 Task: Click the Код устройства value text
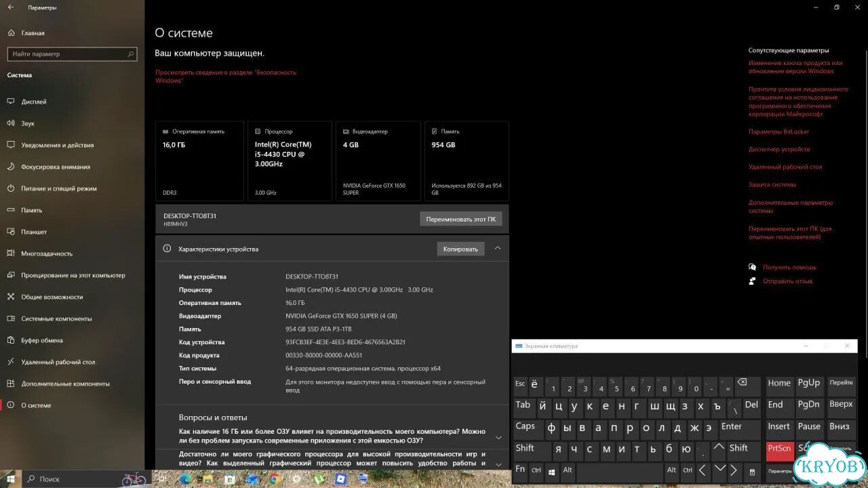click(346, 342)
